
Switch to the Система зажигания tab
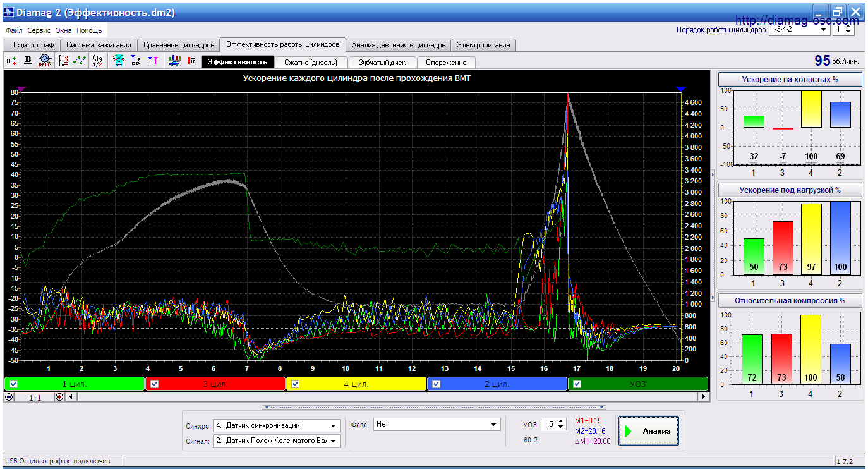point(99,45)
